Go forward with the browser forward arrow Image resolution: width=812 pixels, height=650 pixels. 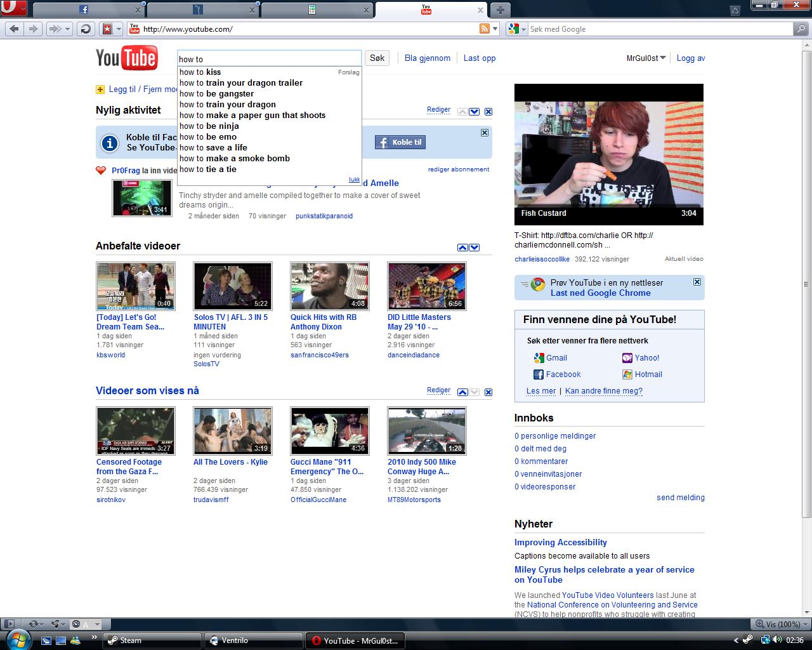[x=33, y=29]
